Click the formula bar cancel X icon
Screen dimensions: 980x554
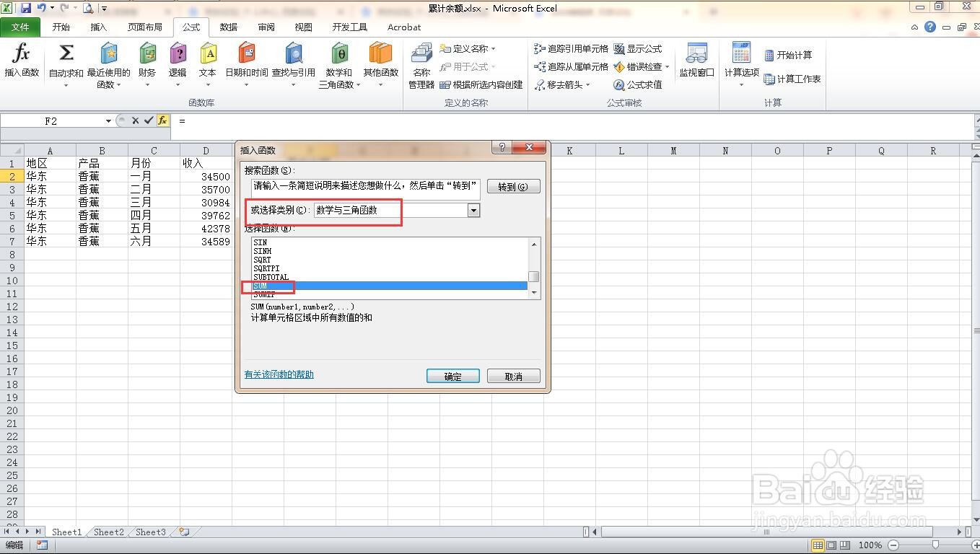coord(135,120)
